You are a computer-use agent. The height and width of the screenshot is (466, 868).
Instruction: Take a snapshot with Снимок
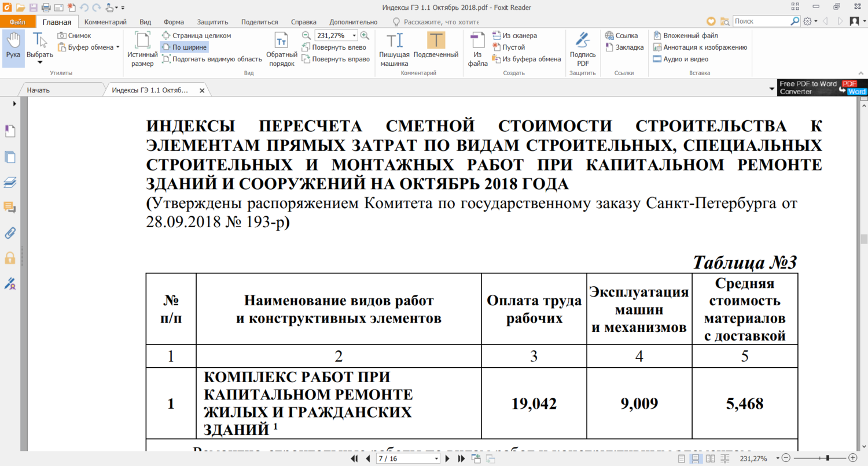point(74,35)
